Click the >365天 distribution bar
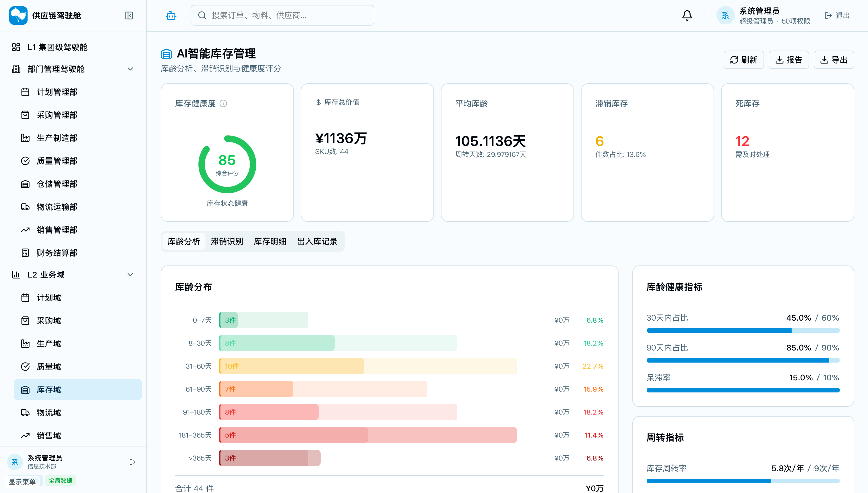Viewport: 868px width, 493px height. (270, 459)
